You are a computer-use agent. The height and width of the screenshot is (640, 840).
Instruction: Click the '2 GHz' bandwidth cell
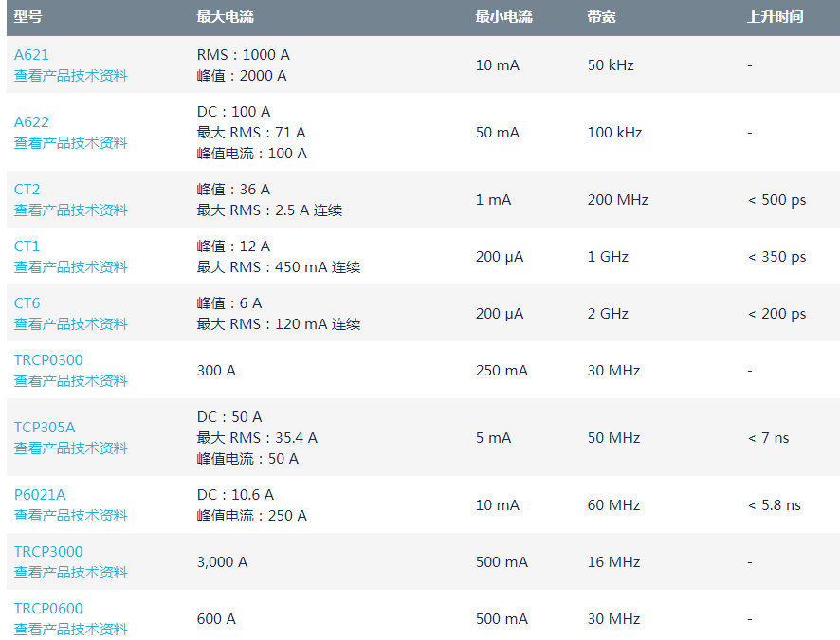tap(608, 314)
